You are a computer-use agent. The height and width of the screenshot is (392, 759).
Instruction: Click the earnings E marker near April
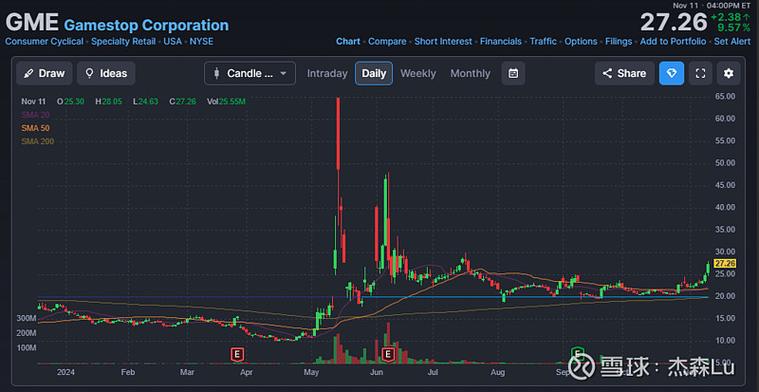pyautogui.click(x=237, y=354)
